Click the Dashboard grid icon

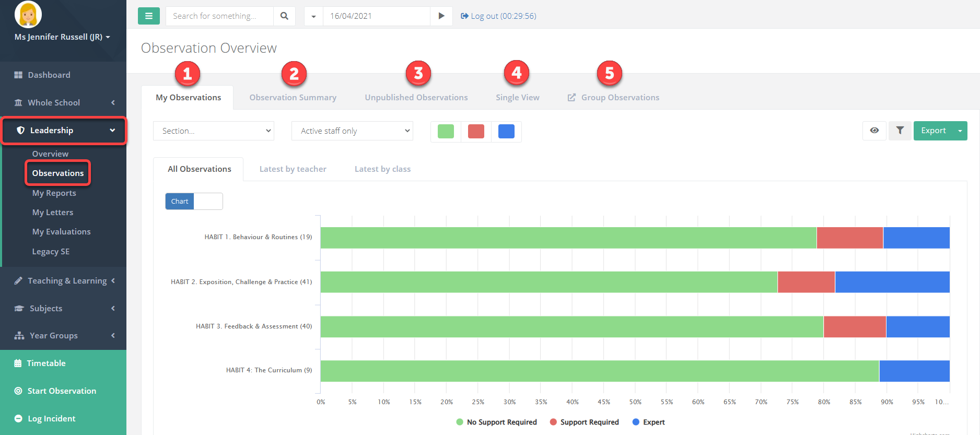pos(18,75)
